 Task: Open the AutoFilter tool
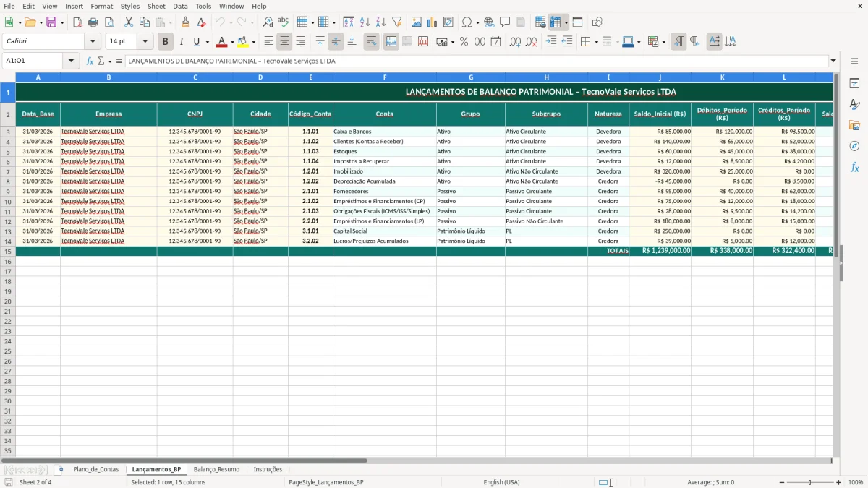tap(396, 21)
